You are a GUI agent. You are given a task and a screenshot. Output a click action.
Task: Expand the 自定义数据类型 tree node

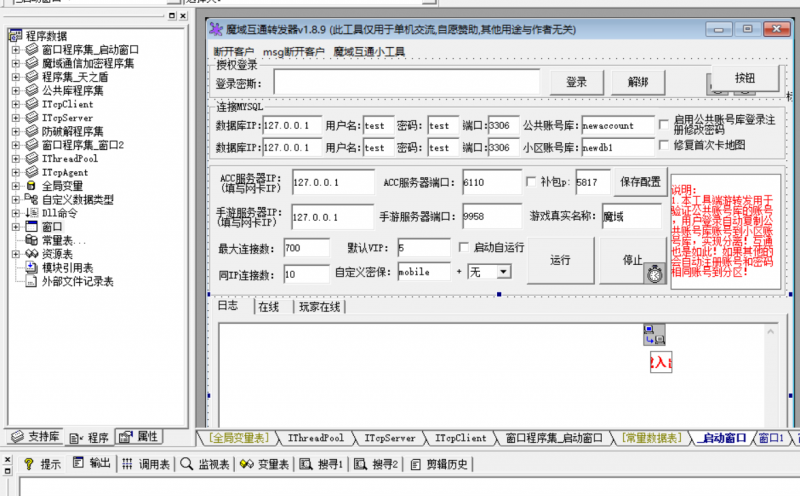[15, 200]
